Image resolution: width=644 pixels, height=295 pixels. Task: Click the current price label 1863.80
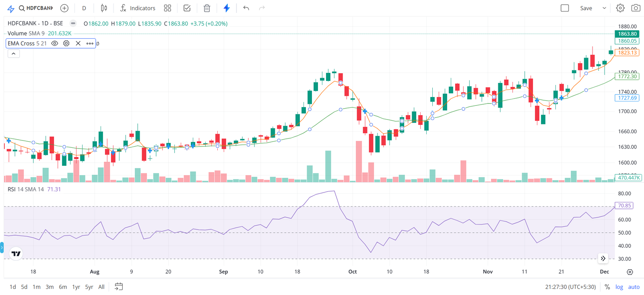point(627,34)
